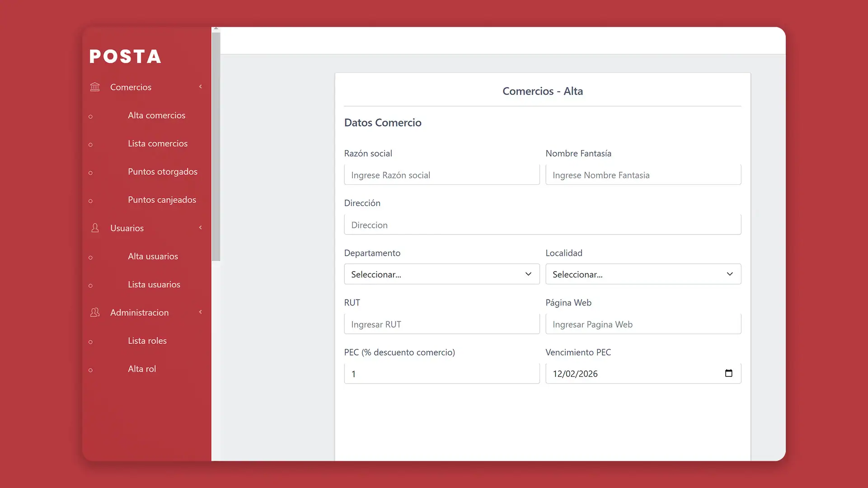
Task: Select the Administracion sidebar section label
Action: tap(139, 313)
